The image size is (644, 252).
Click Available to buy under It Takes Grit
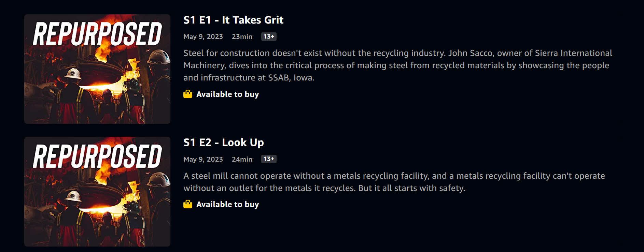(x=227, y=94)
